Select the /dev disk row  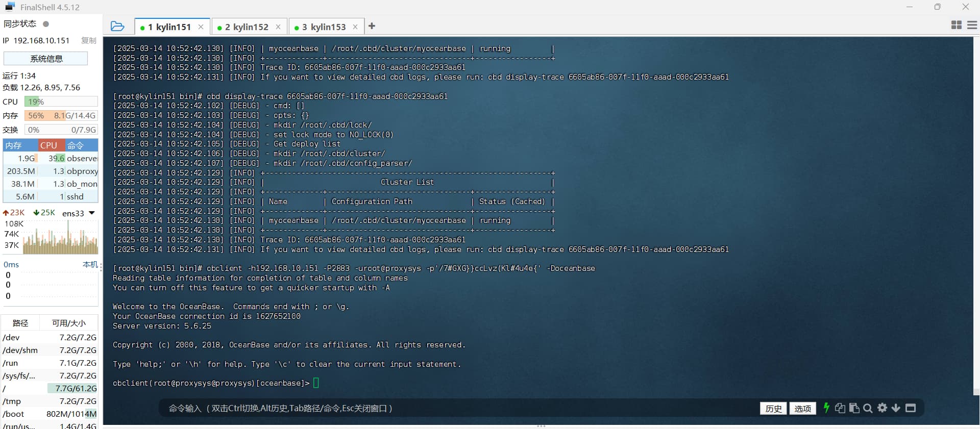pos(50,337)
